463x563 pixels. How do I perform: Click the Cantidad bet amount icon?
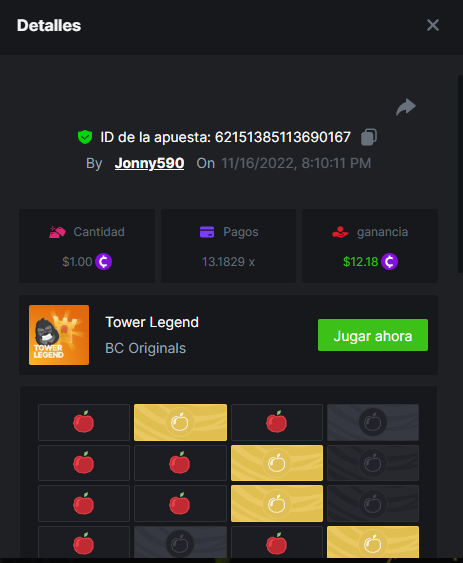pyautogui.click(x=57, y=232)
